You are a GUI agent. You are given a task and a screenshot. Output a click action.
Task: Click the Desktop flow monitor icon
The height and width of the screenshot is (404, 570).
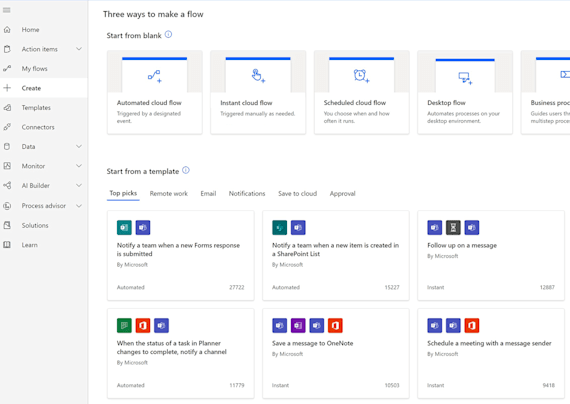tap(465, 78)
